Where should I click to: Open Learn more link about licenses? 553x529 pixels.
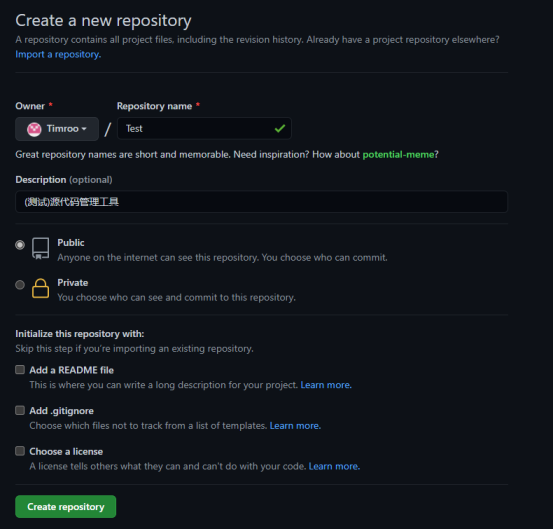[334, 466]
